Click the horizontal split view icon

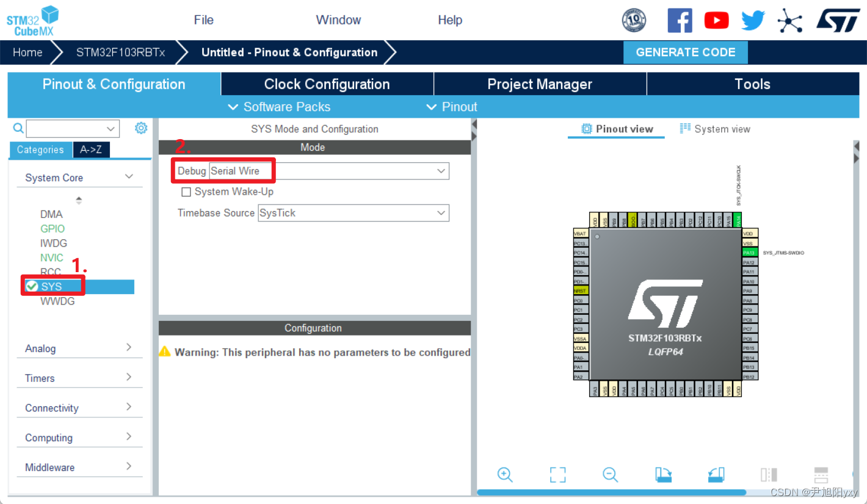tap(821, 475)
